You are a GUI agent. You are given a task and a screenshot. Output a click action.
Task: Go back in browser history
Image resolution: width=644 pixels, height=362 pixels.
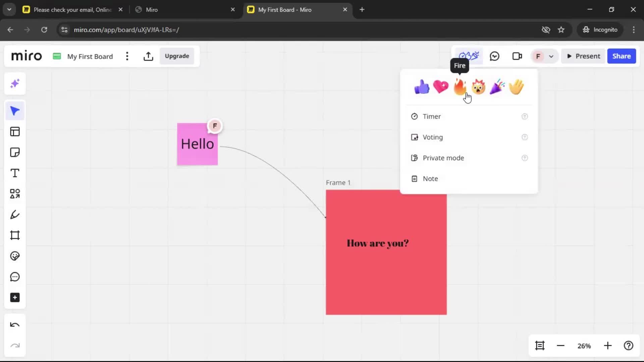point(10,30)
